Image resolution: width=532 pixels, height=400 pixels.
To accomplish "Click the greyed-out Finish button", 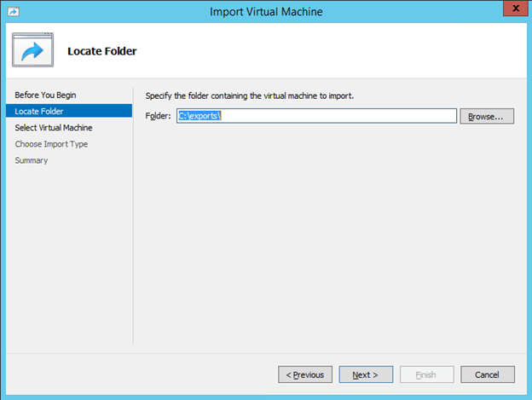I will click(425, 374).
